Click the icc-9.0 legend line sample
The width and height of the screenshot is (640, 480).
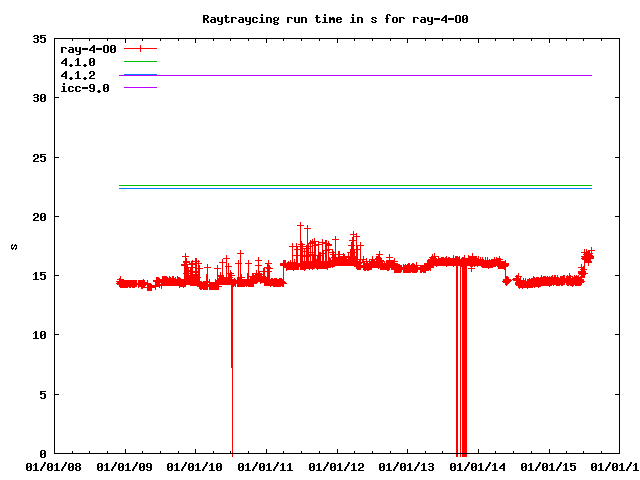(141, 88)
